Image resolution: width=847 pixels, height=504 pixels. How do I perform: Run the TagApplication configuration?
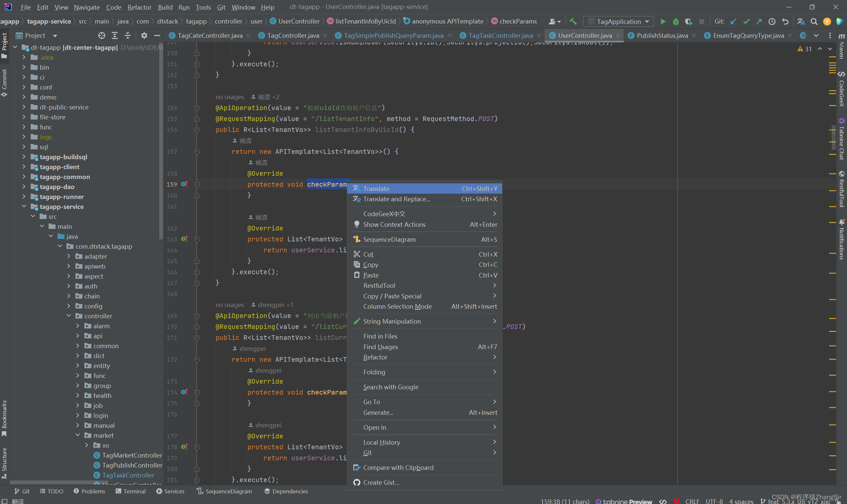(x=663, y=22)
